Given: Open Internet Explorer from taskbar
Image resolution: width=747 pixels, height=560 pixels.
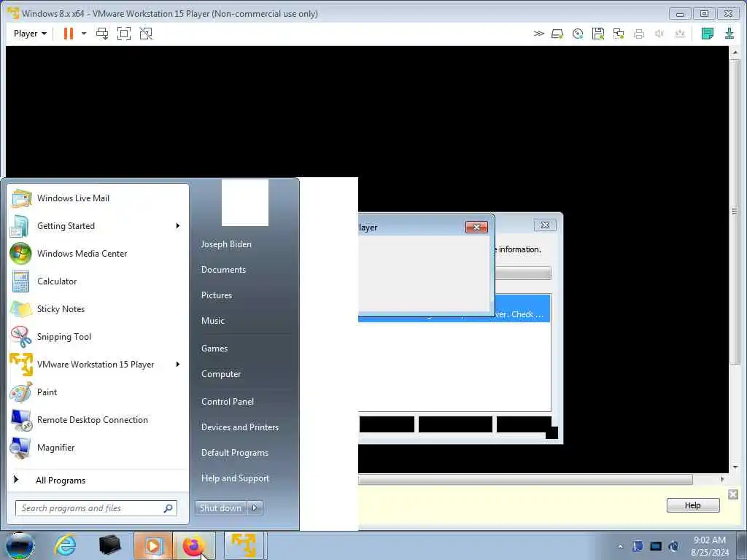Looking at the screenshot, I should click(x=65, y=545).
